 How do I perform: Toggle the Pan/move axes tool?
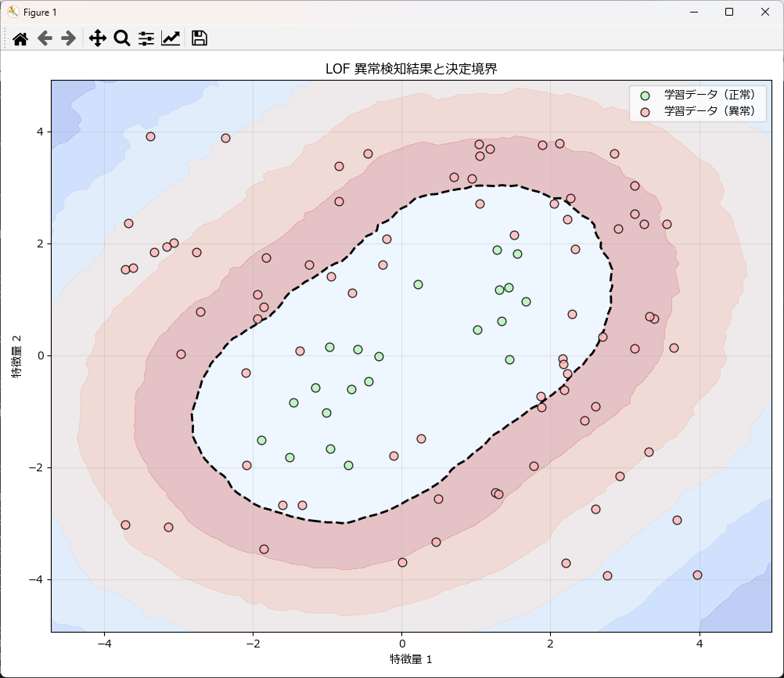pos(97,38)
